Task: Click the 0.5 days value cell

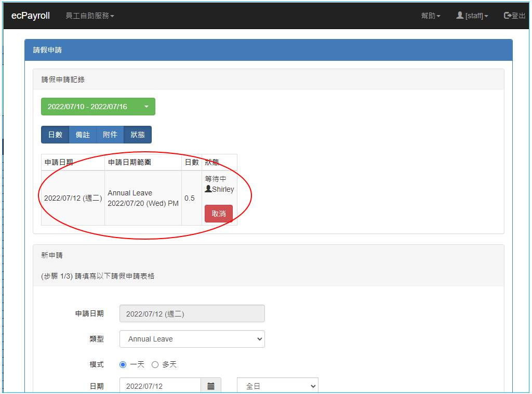Action: [x=192, y=198]
